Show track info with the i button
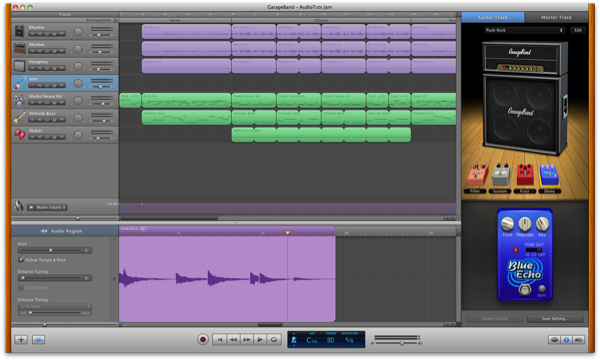Screen dimensions: 600x360 566,339
